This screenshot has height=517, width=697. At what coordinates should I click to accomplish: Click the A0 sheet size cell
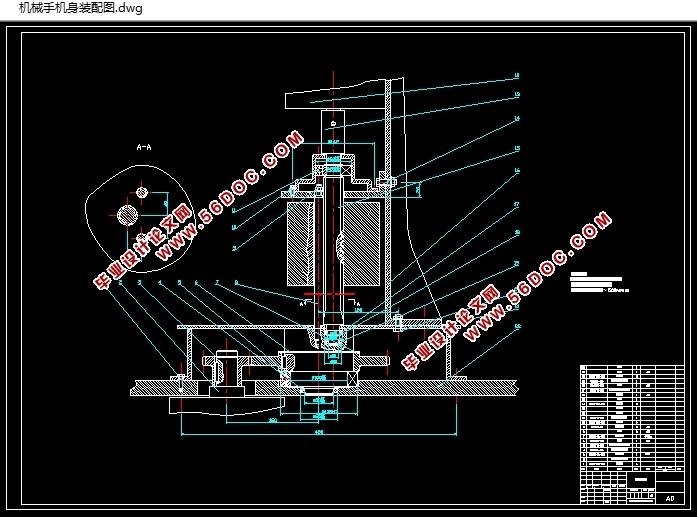(669, 498)
